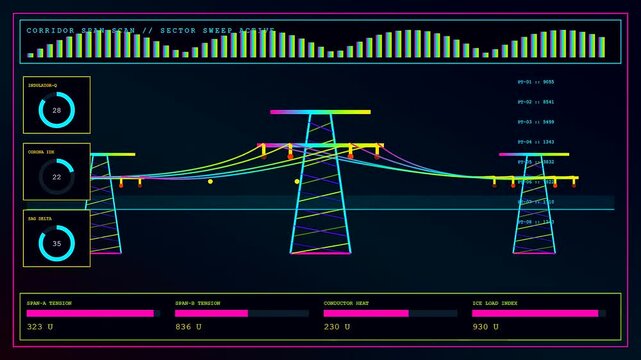
Task: Click the "ICE LOAD INDEX" label
Action: (x=495, y=303)
